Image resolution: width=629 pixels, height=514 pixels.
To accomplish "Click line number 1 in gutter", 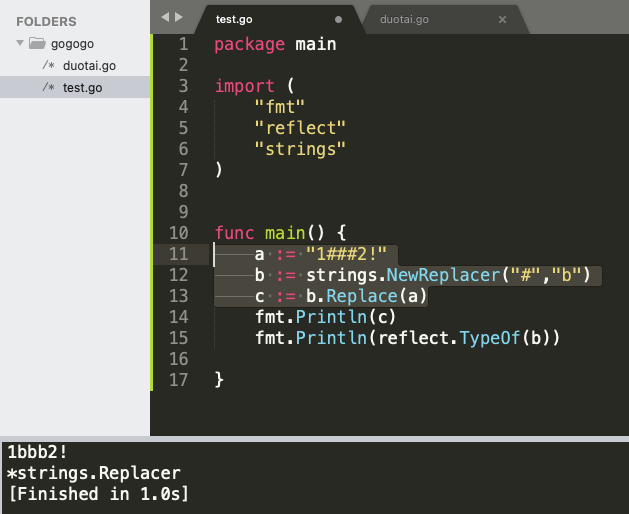I will coord(183,44).
